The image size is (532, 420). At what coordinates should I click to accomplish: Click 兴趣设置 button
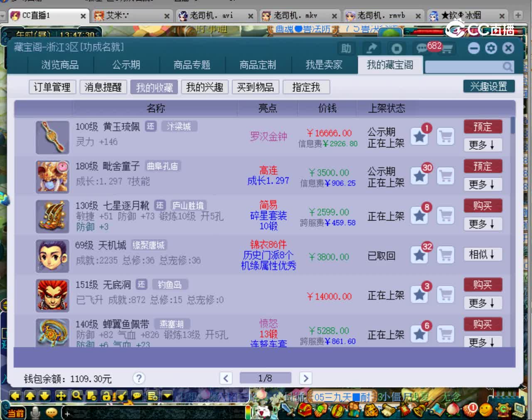(489, 86)
